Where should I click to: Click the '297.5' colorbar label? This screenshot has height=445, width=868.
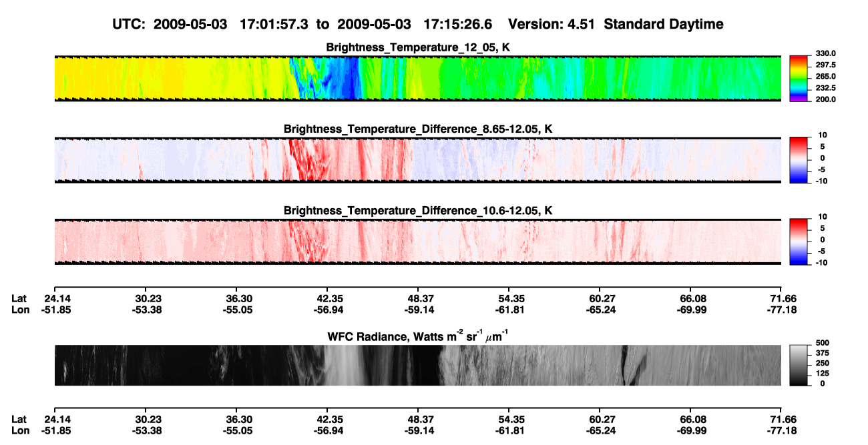point(825,65)
